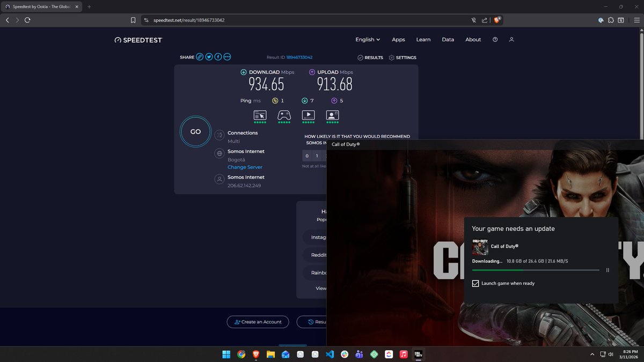
Task: Copy the result link via the share link icon
Action: 200,57
